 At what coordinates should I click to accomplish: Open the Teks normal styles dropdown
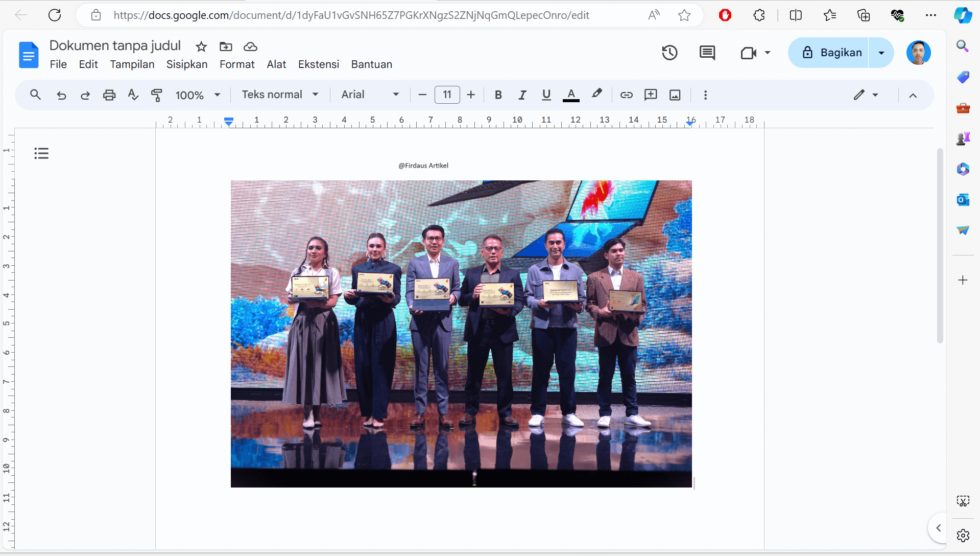[280, 95]
